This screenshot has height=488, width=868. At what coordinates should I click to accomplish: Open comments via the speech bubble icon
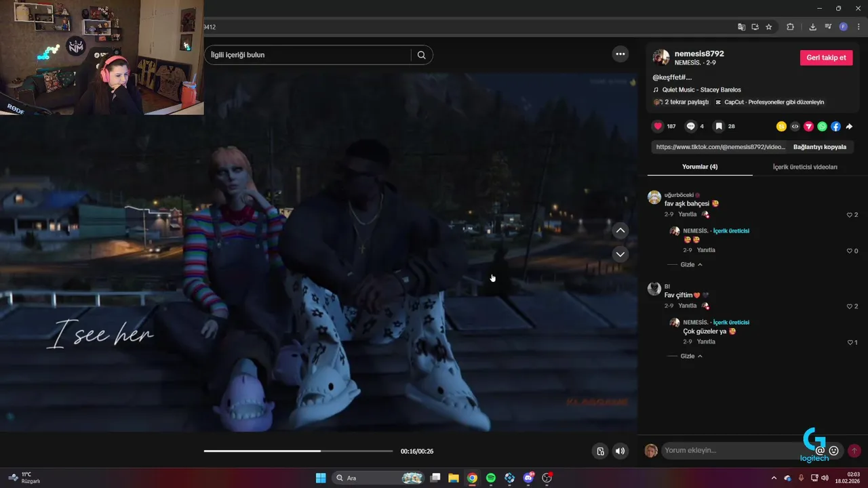pyautogui.click(x=690, y=126)
